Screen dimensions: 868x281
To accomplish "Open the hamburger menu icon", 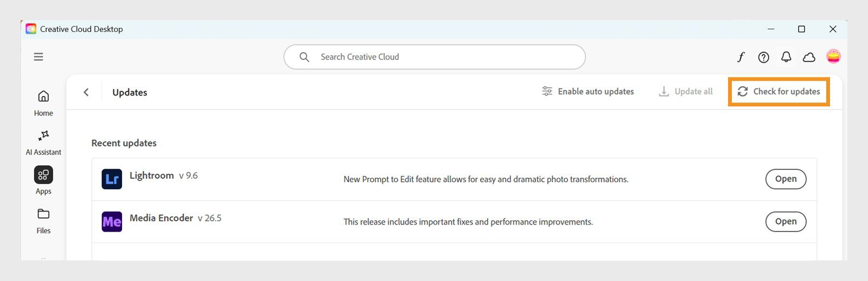I will [39, 56].
